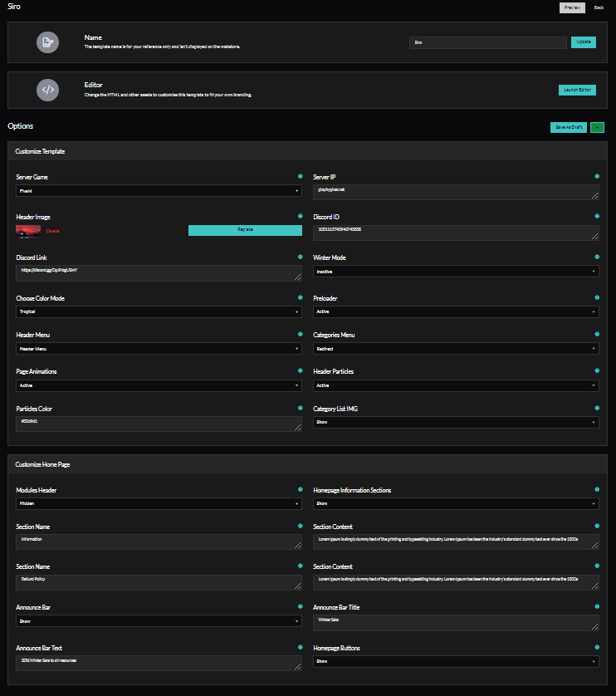This screenshot has height=696, width=616.
Task: Click the info dot next to Server Game
Action: 300,176
